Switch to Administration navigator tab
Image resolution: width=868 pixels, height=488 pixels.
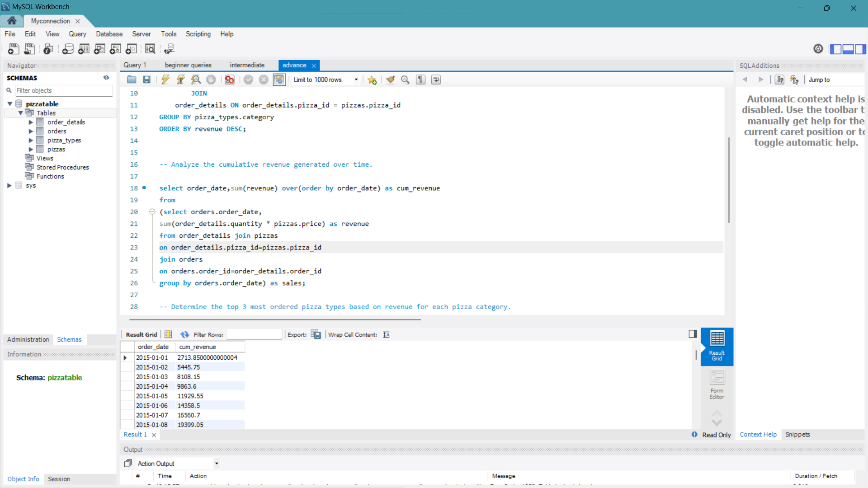(28, 339)
